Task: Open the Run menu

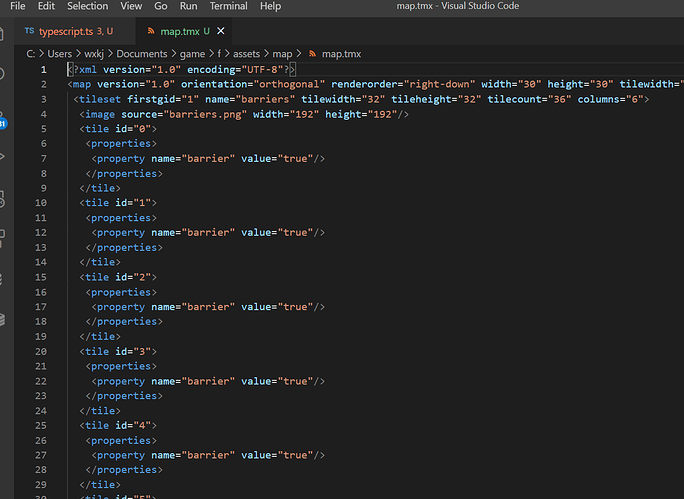Action: 188,6
